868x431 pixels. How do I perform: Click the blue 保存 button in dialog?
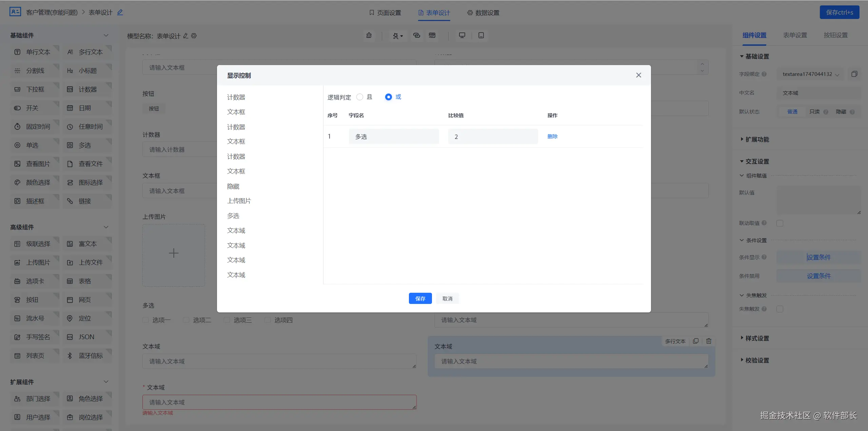(x=420, y=298)
